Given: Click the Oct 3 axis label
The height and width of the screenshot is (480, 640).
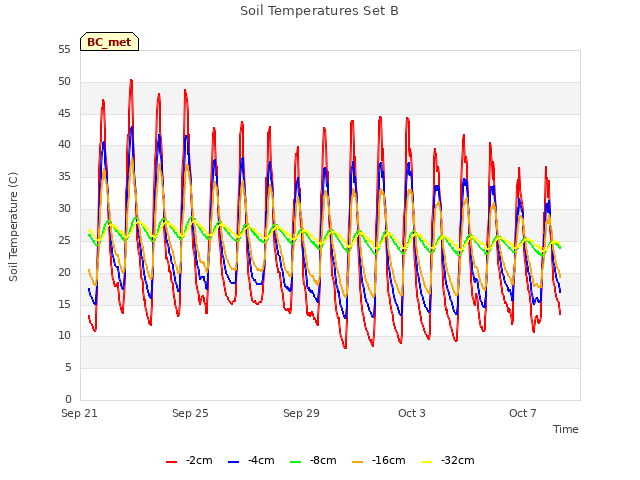Looking at the screenshot, I should [x=412, y=413].
